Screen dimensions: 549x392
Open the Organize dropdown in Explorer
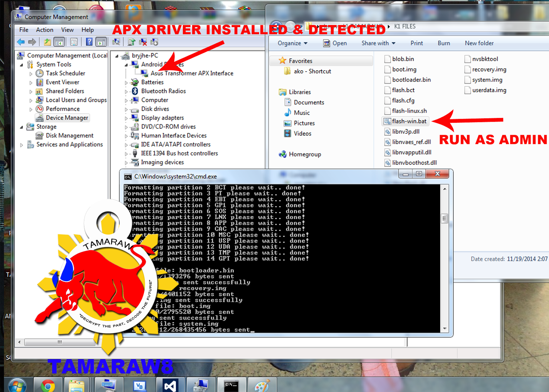[292, 43]
